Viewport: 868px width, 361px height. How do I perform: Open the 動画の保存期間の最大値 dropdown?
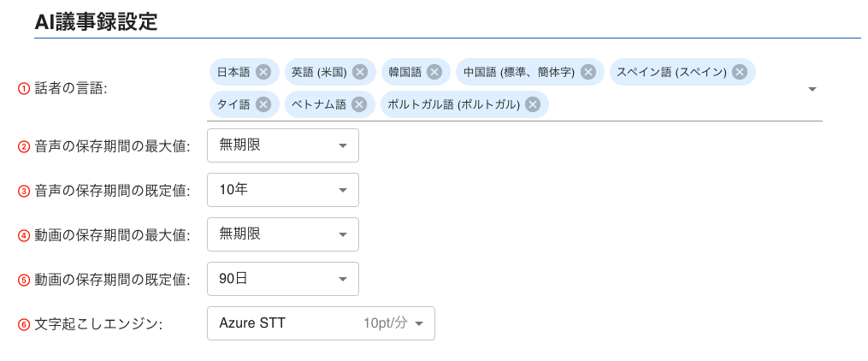click(x=283, y=234)
